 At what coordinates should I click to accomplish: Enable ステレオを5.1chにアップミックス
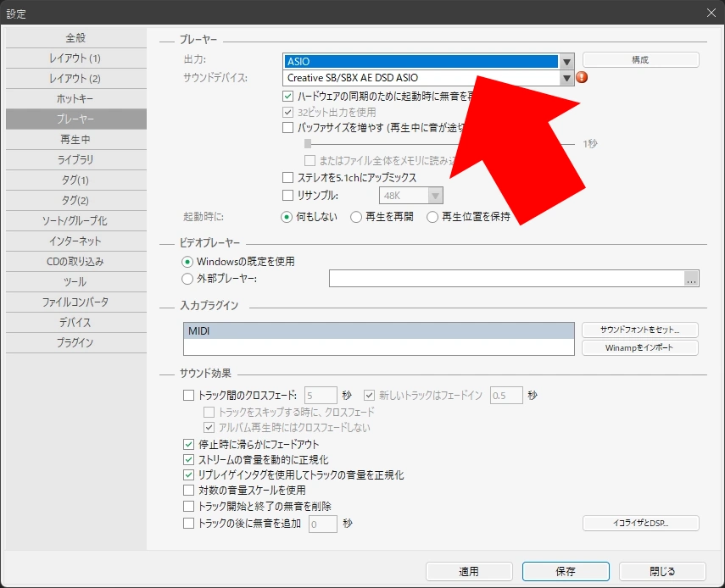(288, 177)
